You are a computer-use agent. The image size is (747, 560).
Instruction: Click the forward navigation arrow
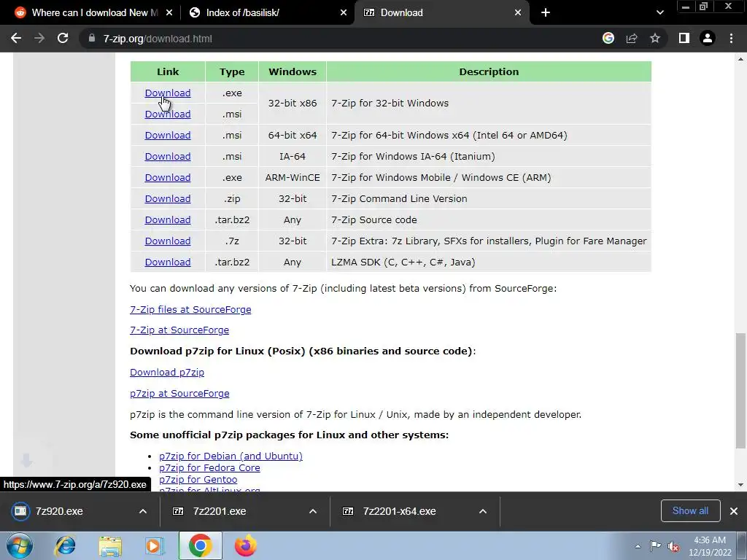39,39
